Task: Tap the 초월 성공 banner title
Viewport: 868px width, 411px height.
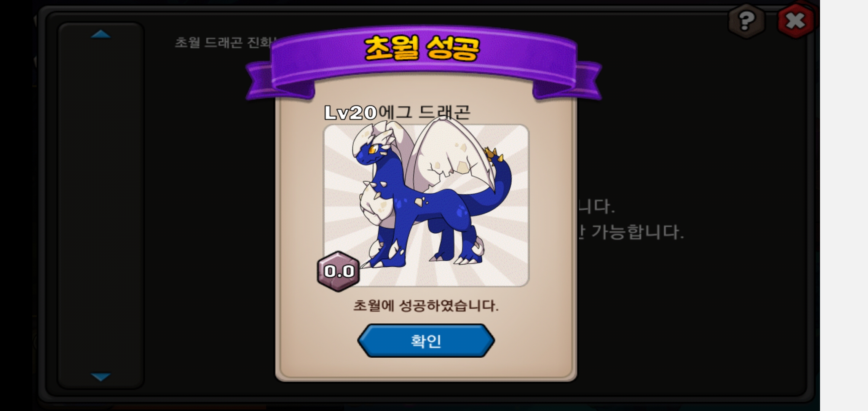Action: 422,48
